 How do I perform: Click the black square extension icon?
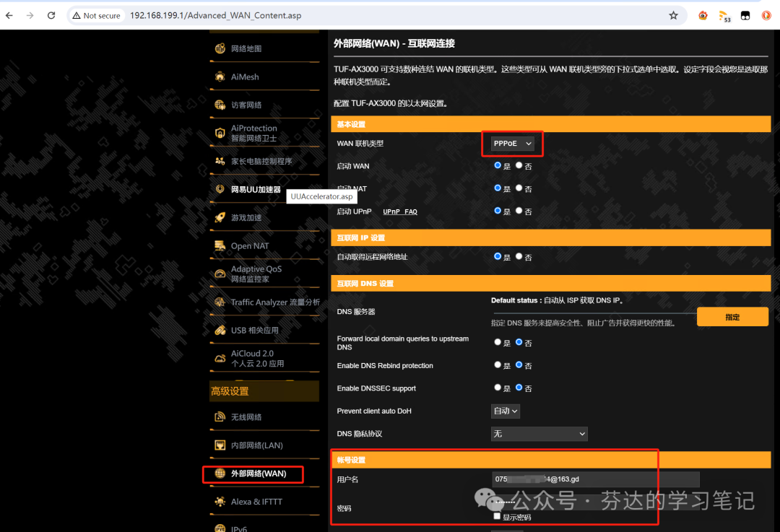click(x=745, y=15)
